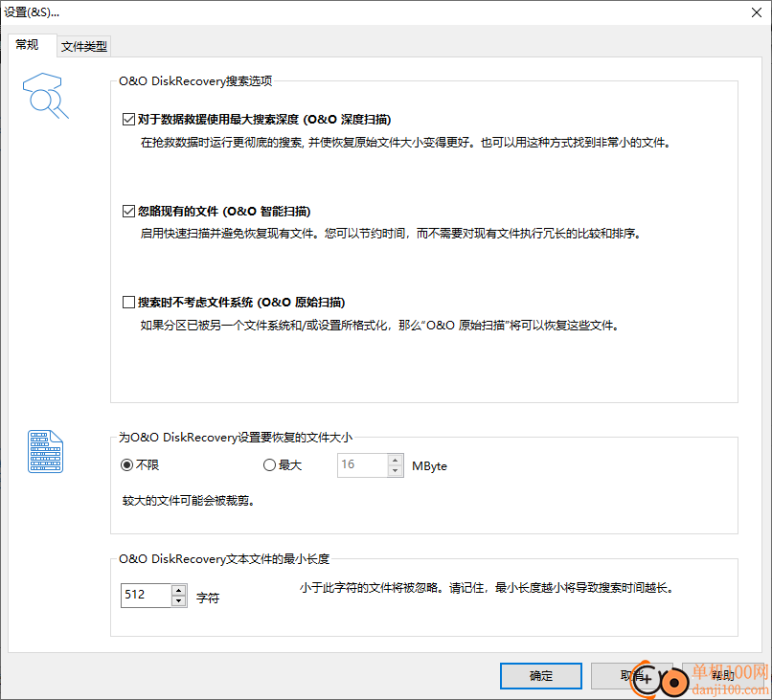The height and width of the screenshot is (700, 772).
Task: Toggle the O&O 智能扫描 checkbox
Action: click(x=128, y=212)
